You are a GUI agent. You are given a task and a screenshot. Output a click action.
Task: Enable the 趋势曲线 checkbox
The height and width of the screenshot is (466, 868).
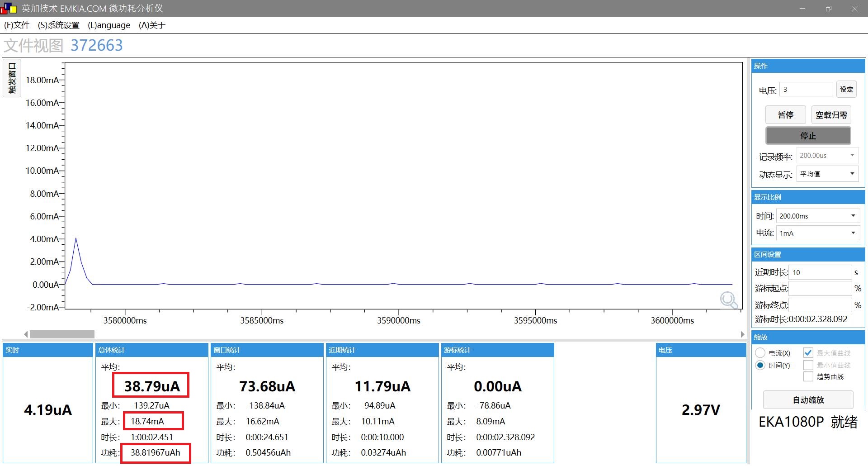pyautogui.click(x=808, y=376)
